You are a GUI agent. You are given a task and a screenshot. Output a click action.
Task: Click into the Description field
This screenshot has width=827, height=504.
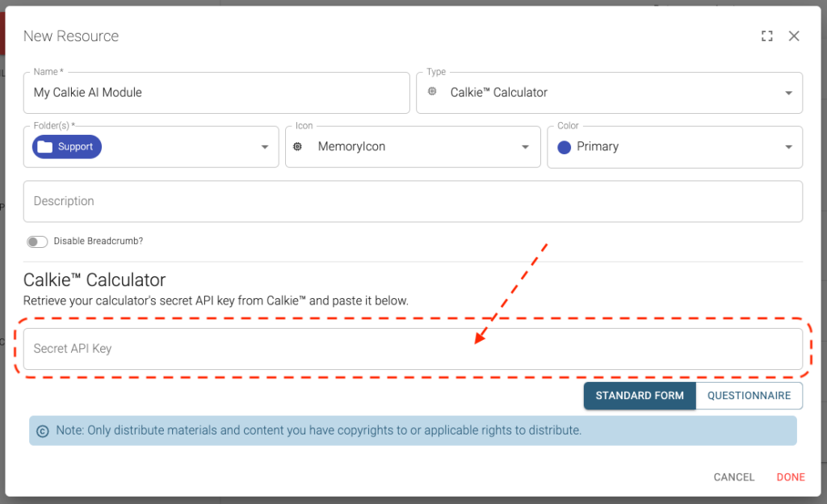(x=412, y=201)
